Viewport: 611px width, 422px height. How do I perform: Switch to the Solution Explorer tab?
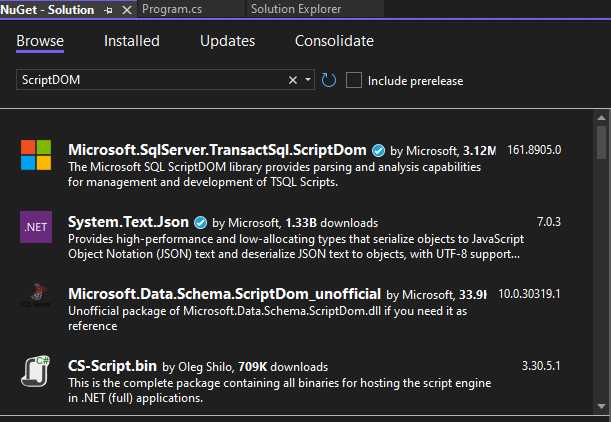pyautogui.click(x=296, y=9)
